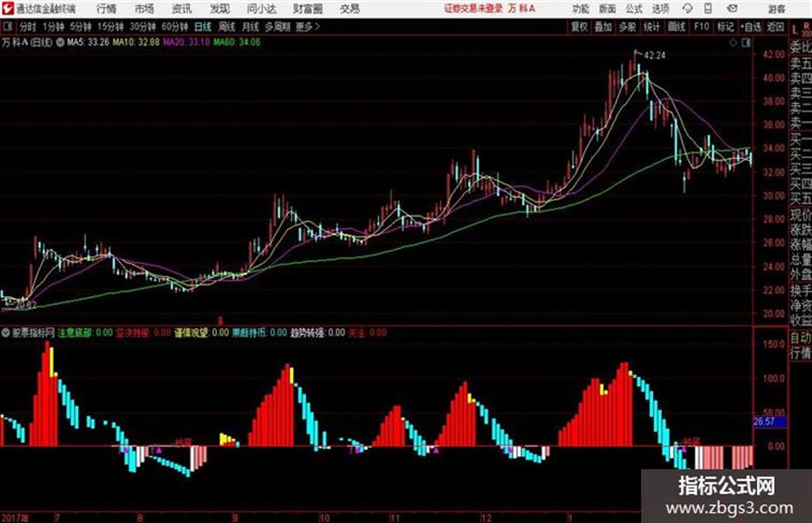Open the 功能 menu

point(581,9)
